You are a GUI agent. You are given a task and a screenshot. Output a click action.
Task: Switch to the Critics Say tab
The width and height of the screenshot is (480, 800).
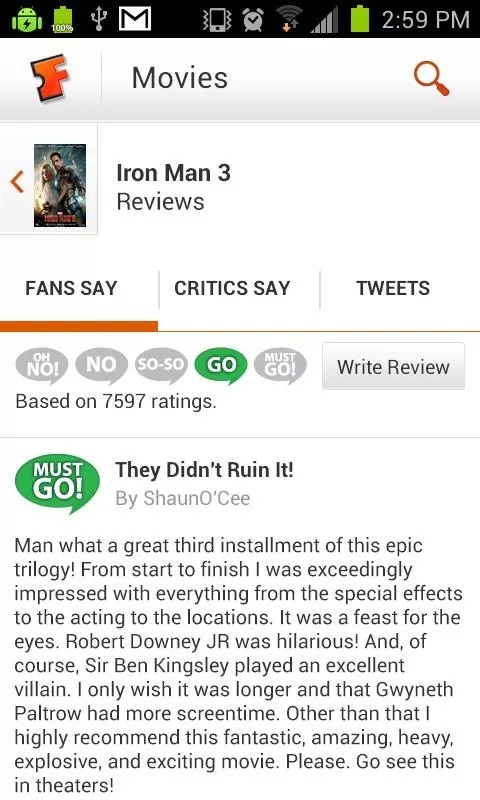pyautogui.click(x=232, y=288)
